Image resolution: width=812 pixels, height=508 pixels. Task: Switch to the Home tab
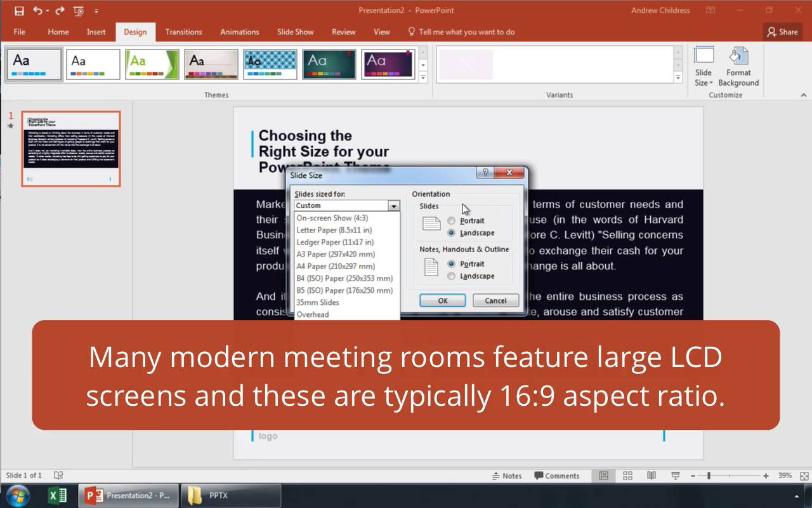58,32
